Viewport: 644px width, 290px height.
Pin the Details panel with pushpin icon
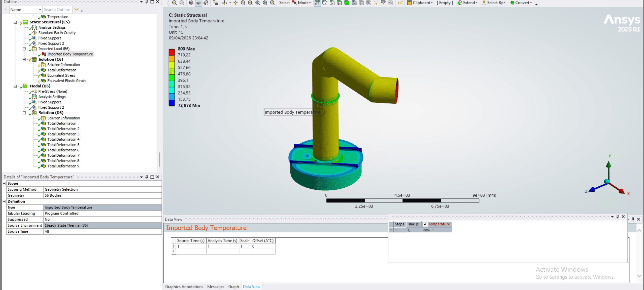pos(147,177)
